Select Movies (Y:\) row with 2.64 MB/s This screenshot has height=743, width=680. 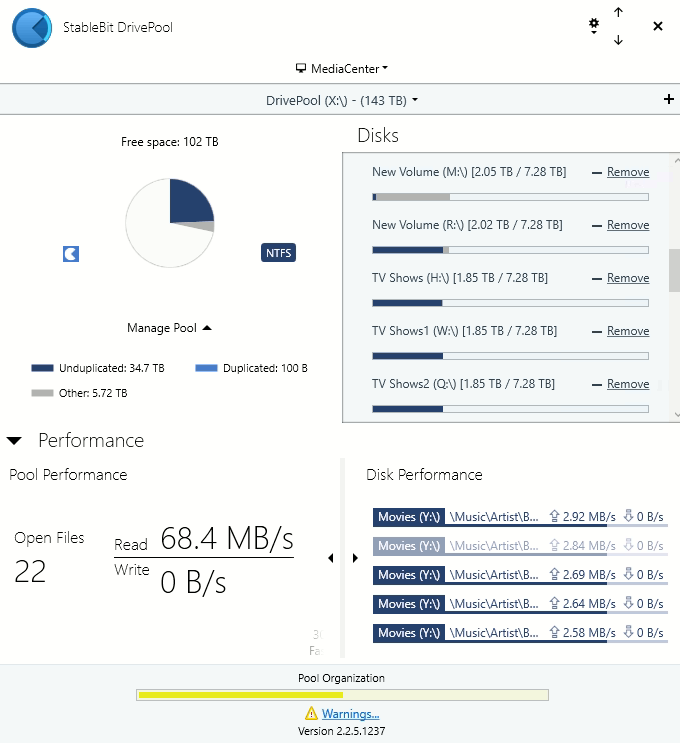[x=520, y=604]
